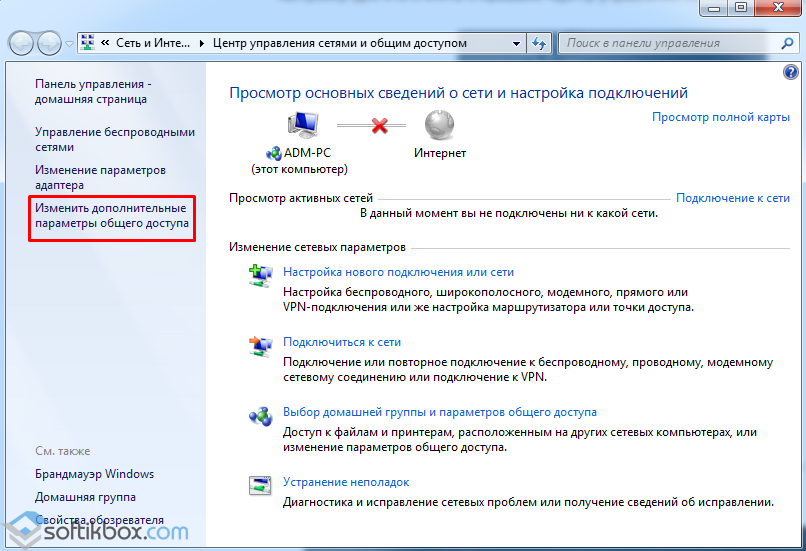The width and height of the screenshot is (806, 551).
Task: Click the homegroup spheres icon
Action: 261,416
